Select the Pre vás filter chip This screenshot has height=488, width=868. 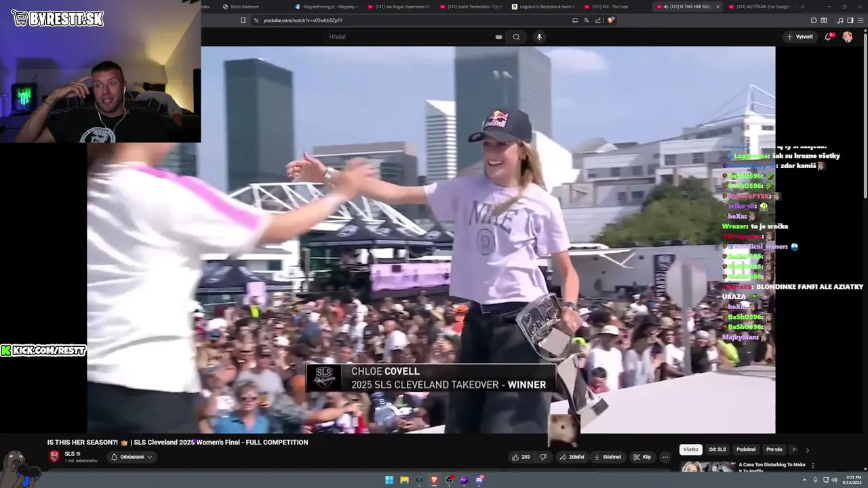click(774, 449)
